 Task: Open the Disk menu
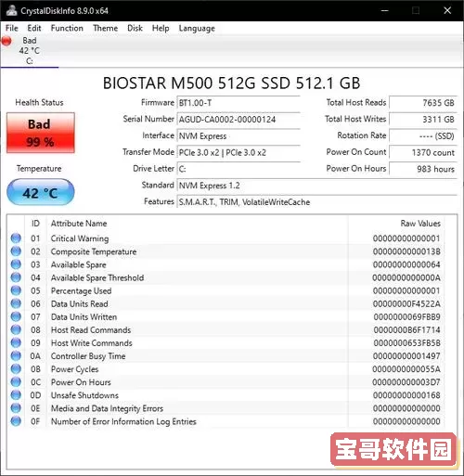coord(135,28)
